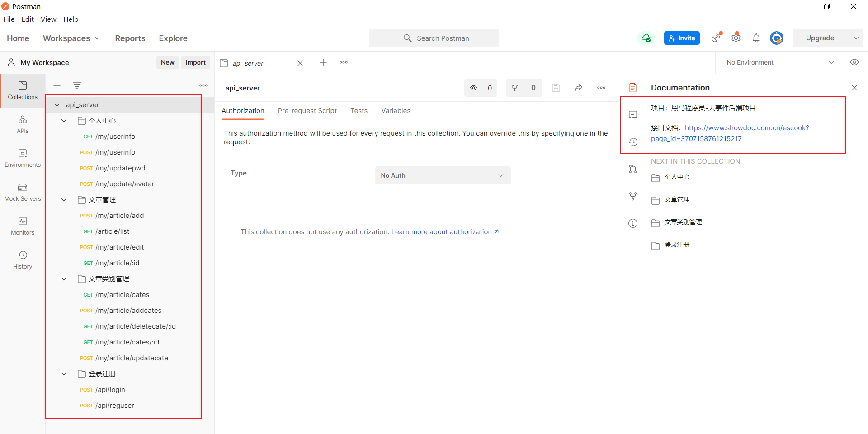Viewport: 868px width, 434px height.
Task: Open the Environments sidebar panel
Action: [23, 158]
